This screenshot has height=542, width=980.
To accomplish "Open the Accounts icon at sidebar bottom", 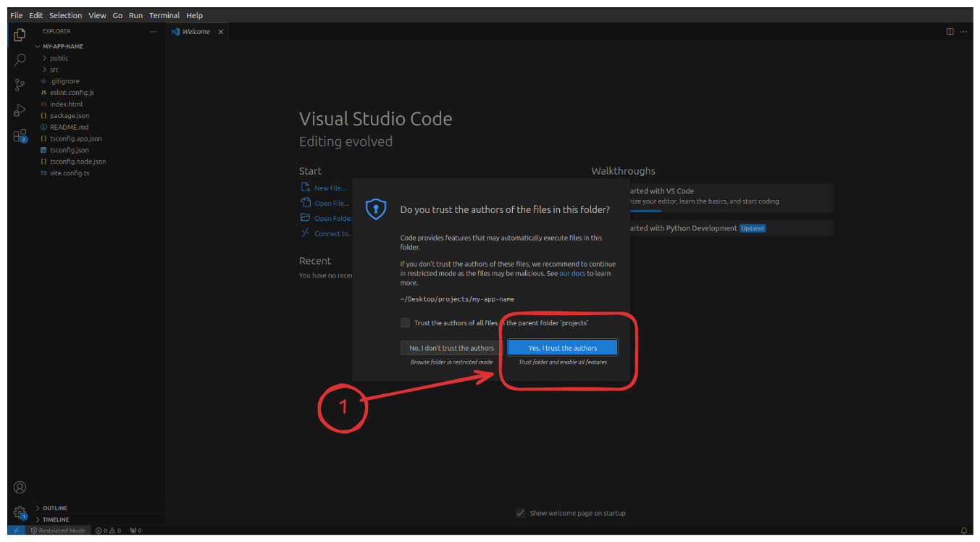I will click(19, 487).
